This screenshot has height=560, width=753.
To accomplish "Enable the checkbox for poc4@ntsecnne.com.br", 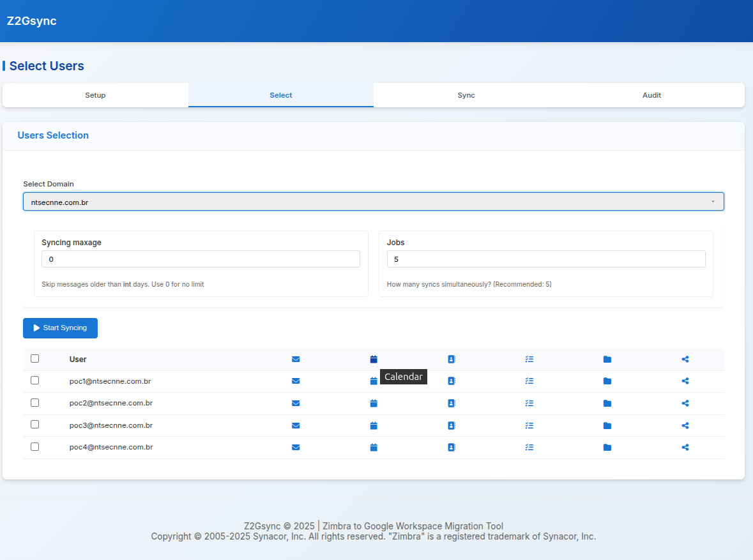I will pos(34,446).
